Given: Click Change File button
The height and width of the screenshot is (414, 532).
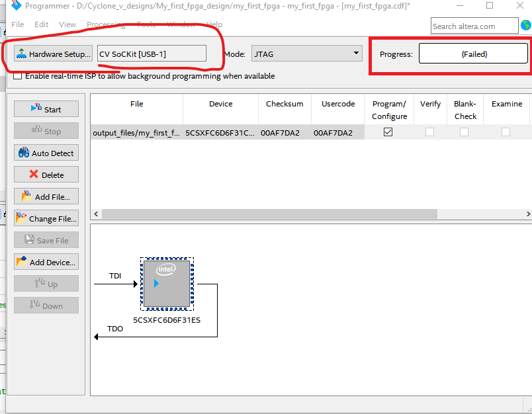Looking at the screenshot, I should 46,218.
